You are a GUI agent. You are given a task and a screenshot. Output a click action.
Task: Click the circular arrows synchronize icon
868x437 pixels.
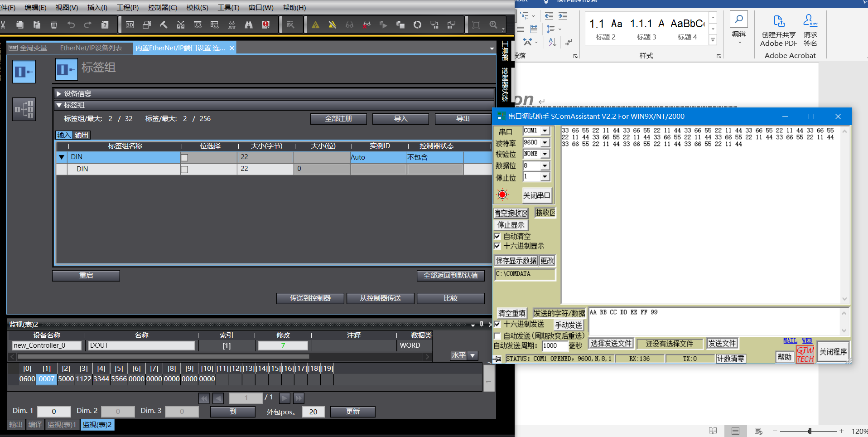(x=417, y=24)
